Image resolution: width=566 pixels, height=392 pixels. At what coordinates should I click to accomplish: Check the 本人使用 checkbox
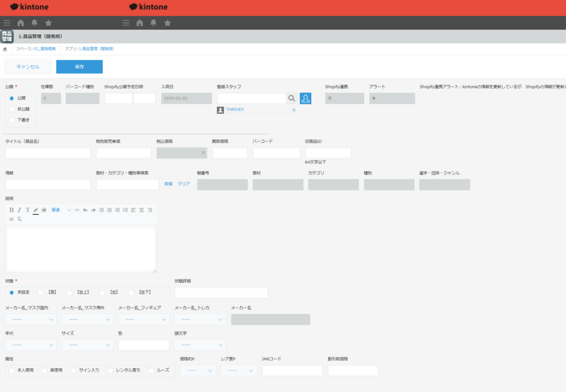click(12, 370)
